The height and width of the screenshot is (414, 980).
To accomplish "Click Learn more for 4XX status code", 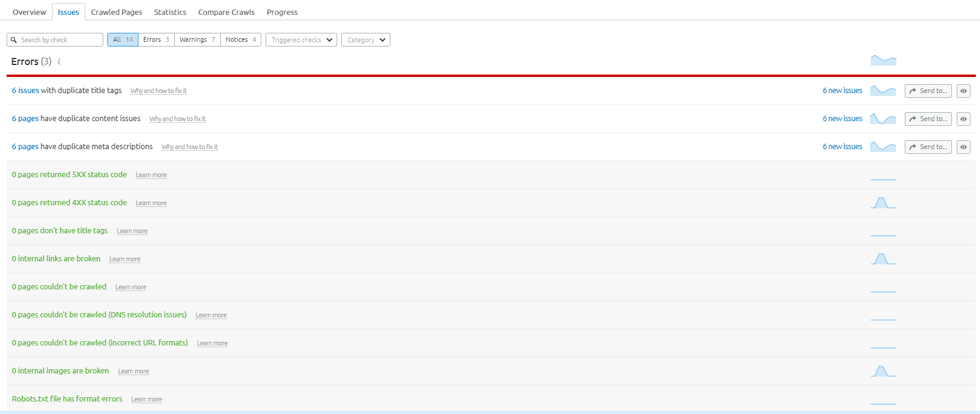I will click(151, 203).
